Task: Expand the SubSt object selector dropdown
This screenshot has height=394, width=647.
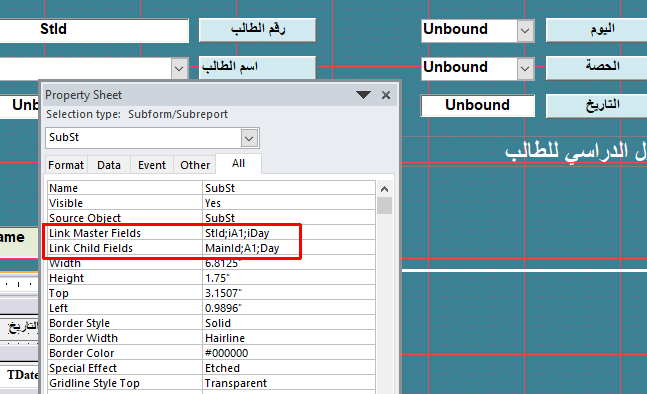Action: (249, 138)
